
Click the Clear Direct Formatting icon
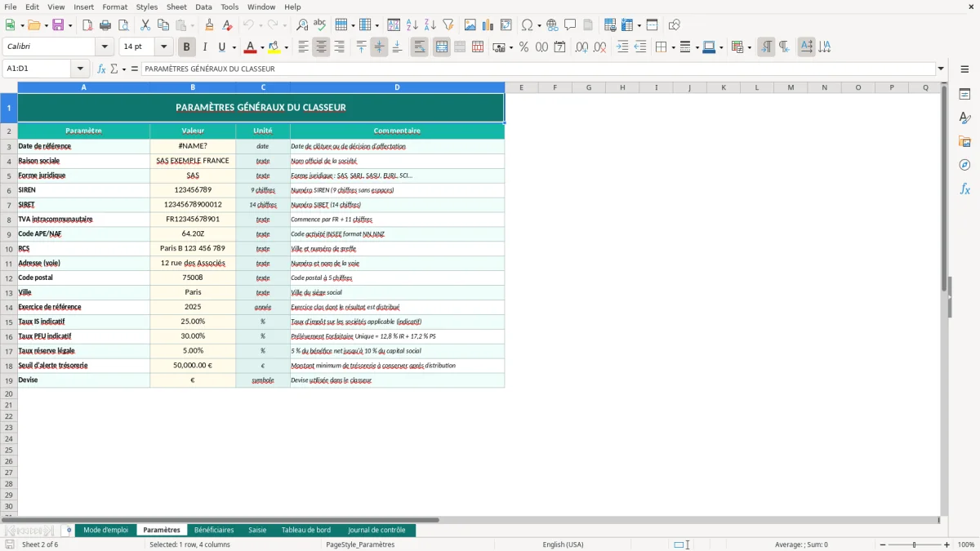228,25
